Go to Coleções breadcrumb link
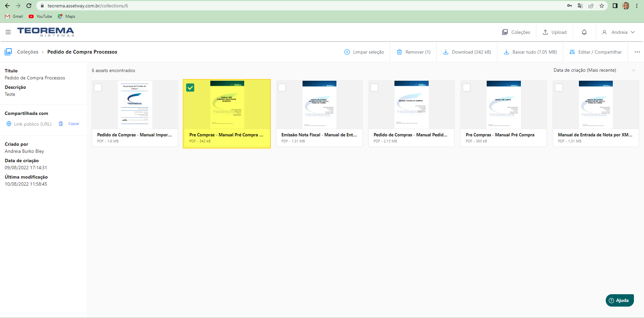This screenshot has height=318, width=644. (28, 52)
